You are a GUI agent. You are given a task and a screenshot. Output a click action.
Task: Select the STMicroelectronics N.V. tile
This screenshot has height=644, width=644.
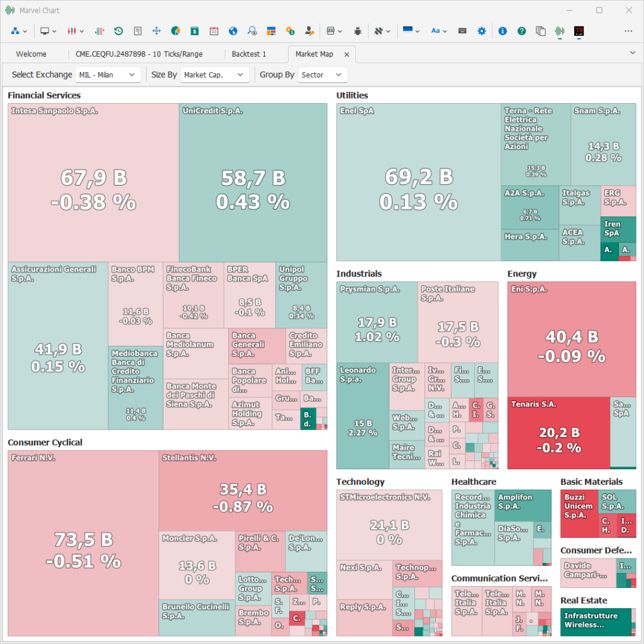coord(389,525)
